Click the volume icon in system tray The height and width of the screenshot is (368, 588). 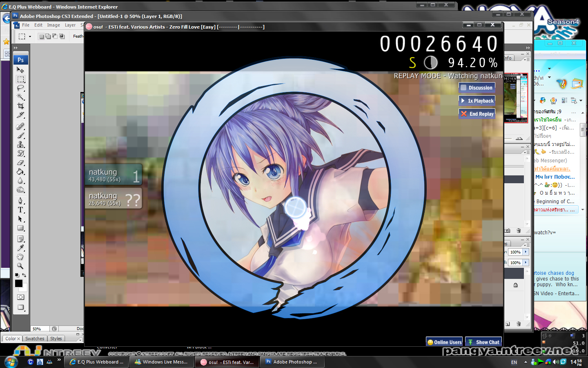pos(556,362)
